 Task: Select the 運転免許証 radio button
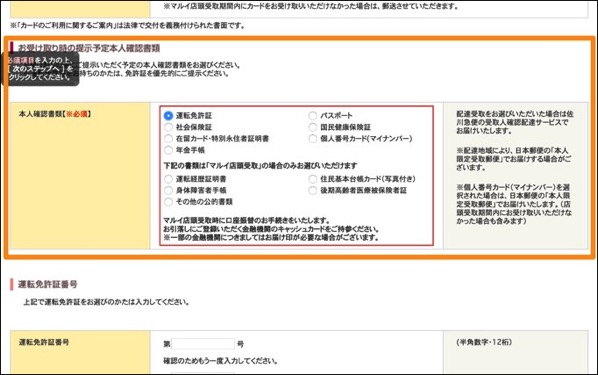168,116
